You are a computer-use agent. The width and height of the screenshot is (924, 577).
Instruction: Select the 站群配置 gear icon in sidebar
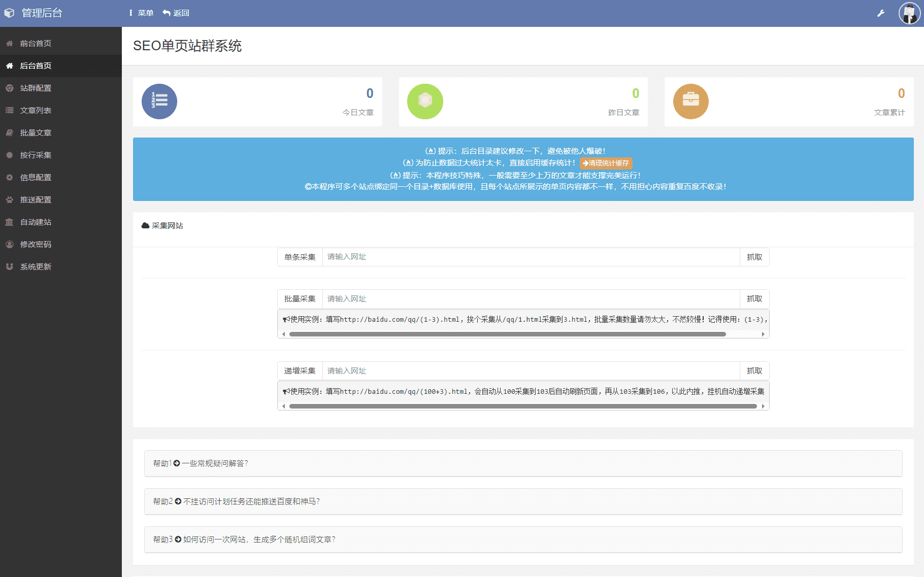click(x=9, y=88)
